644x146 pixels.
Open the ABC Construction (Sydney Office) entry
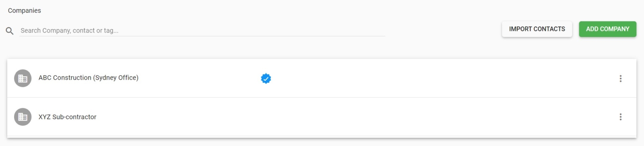89,78
